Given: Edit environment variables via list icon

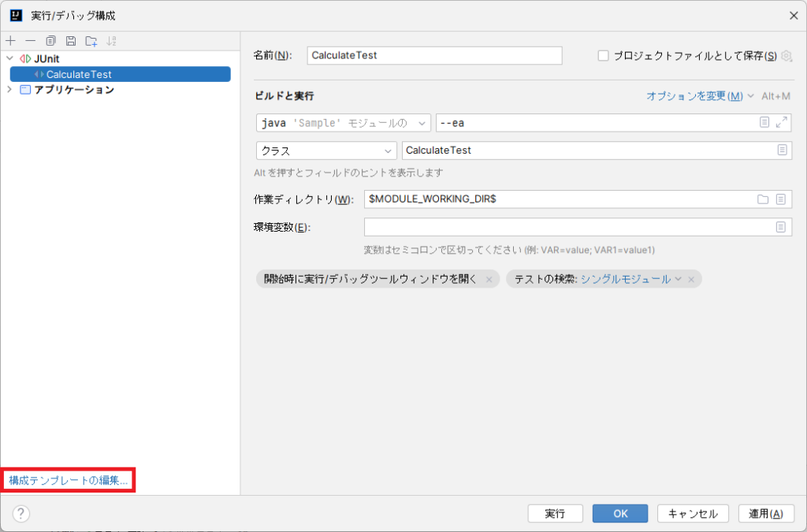Looking at the screenshot, I should 781,227.
